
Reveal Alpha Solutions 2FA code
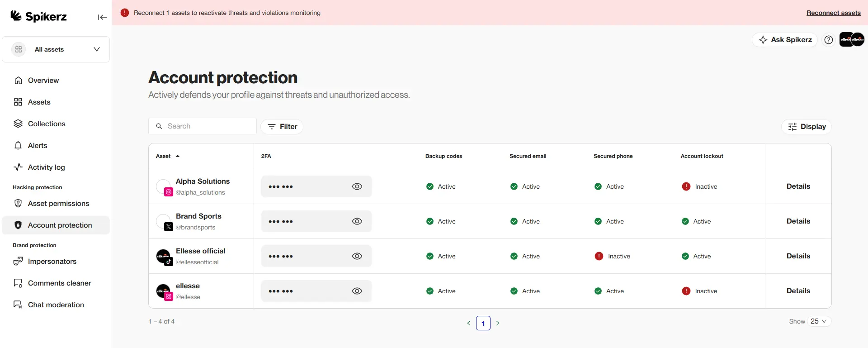coord(357,186)
